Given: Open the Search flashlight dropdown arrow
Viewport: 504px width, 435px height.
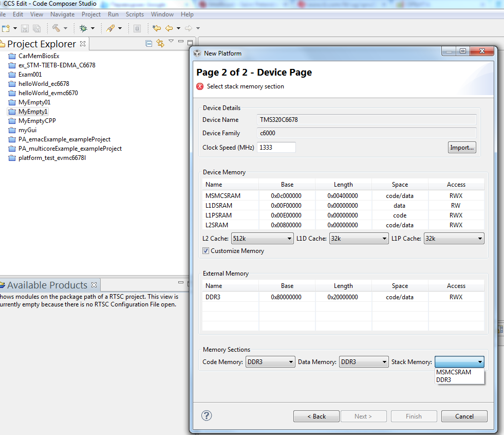Looking at the screenshot, I should pyautogui.click(x=120, y=28).
